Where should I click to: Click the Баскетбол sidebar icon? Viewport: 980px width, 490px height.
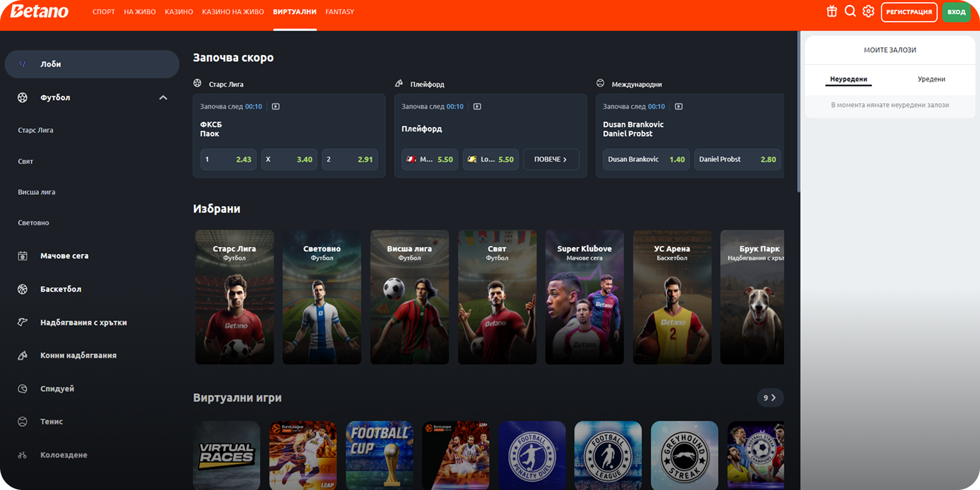23,289
